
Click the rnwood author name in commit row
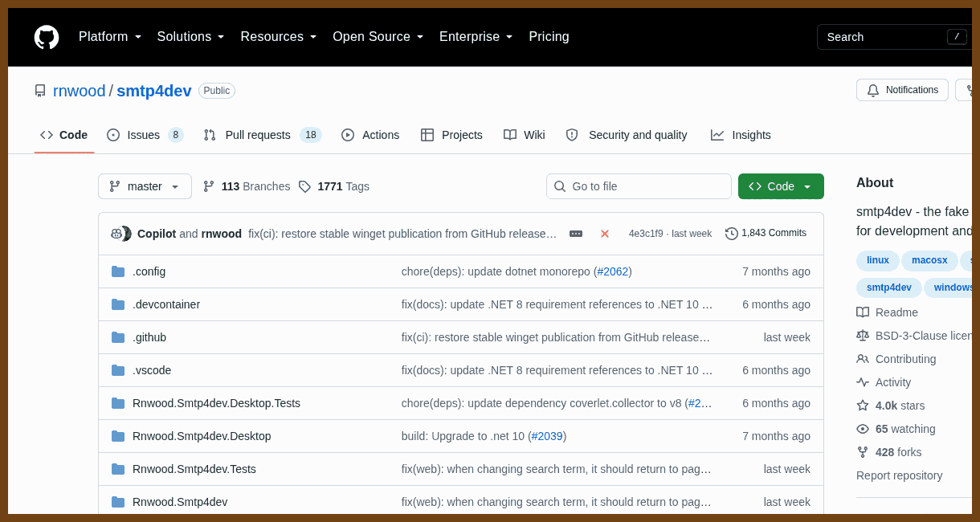[222, 234]
